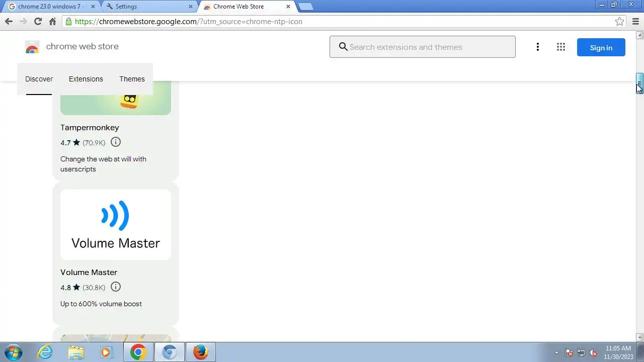Viewport: 644px width, 362px height.
Task: Click the address bar URL
Action: [x=188, y=21]
